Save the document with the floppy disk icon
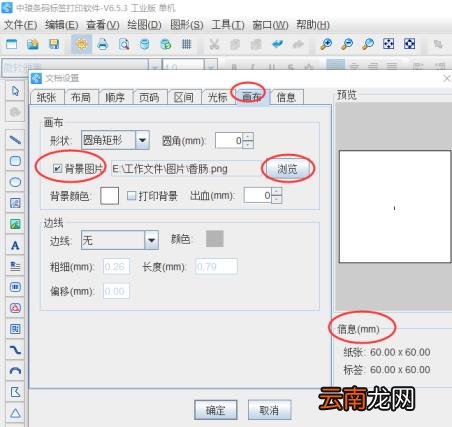Viewport: 452px width, 427px height. click(54, 44)
